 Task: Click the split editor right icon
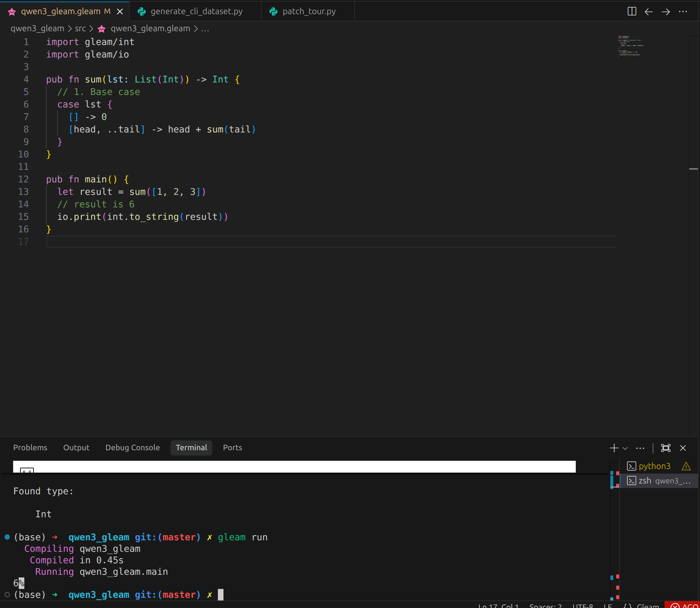[631, 12]
